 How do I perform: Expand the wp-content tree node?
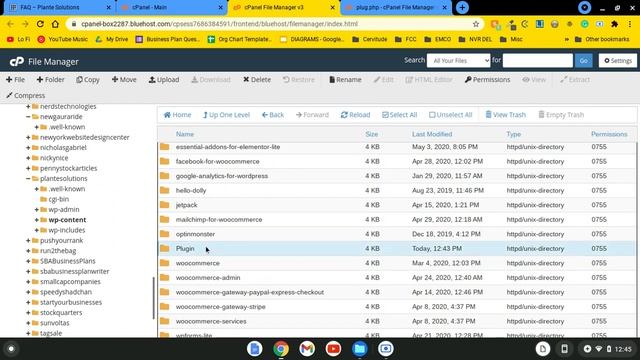point(37,220)
